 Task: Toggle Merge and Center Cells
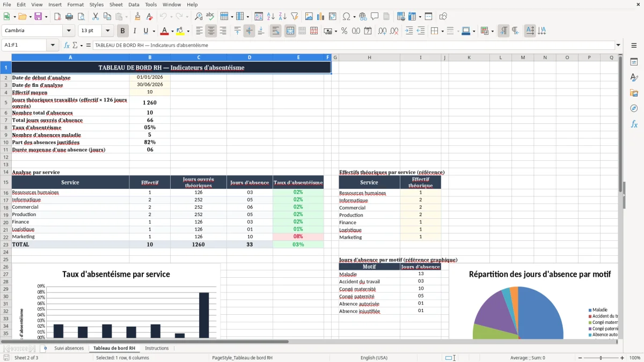[290, 31]
